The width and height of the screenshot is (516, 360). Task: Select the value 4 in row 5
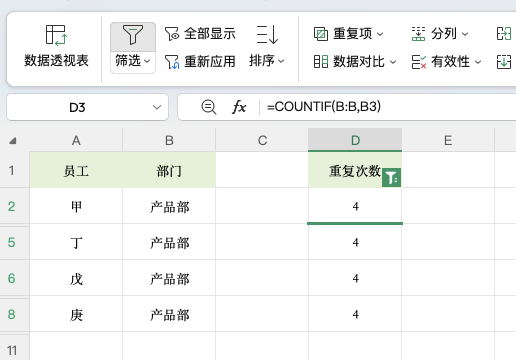click(355, 242)
